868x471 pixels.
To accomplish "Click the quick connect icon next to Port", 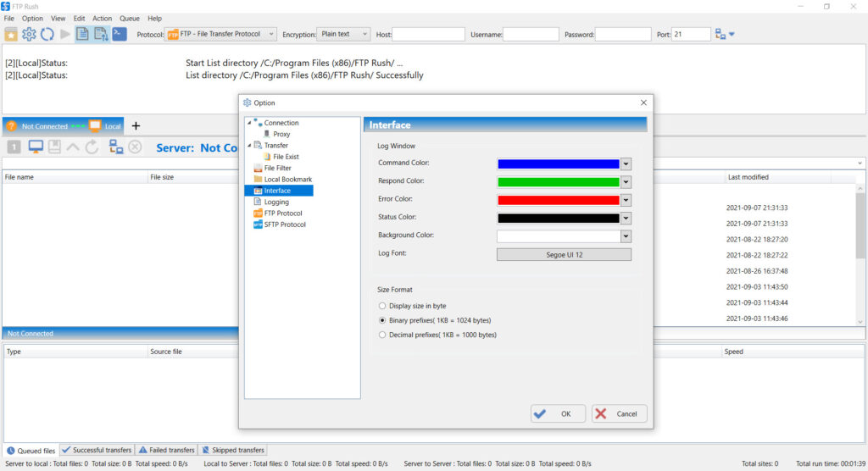I will [721, 35].
